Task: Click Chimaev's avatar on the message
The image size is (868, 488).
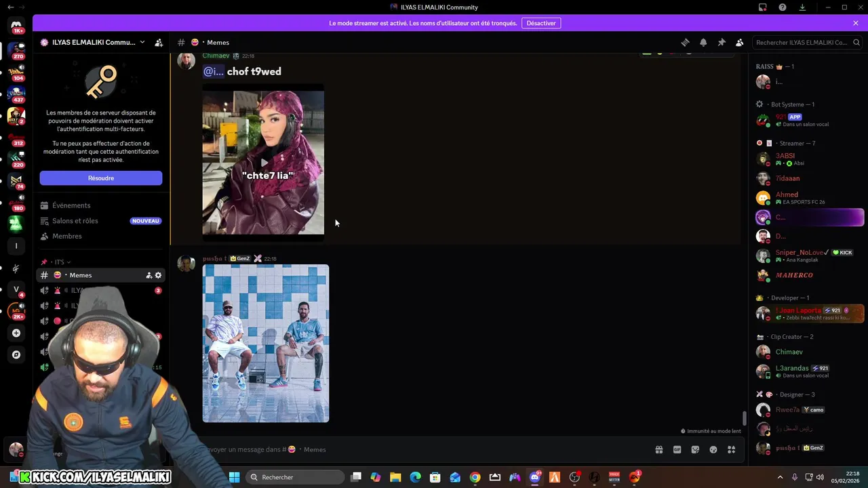Action: 186,60
